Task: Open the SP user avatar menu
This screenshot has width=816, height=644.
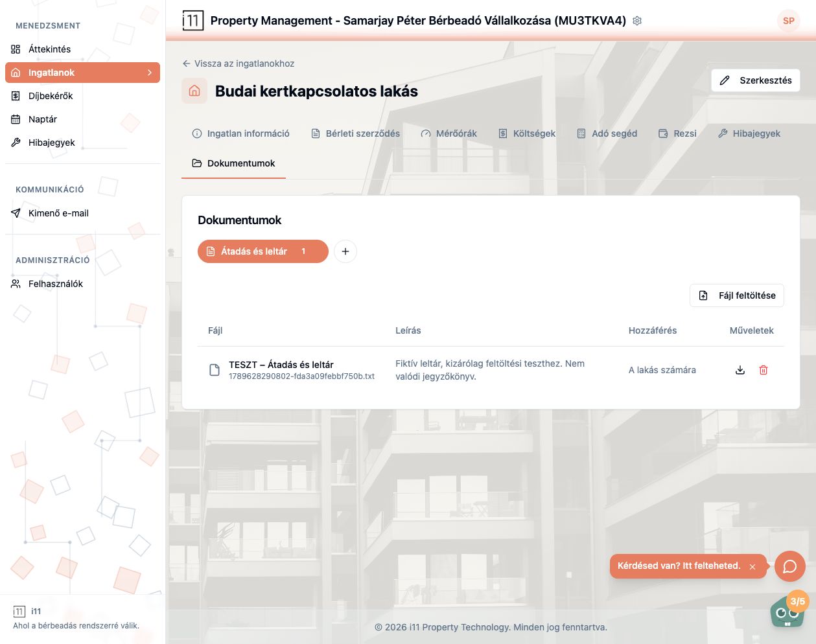Action: point(789,21)
